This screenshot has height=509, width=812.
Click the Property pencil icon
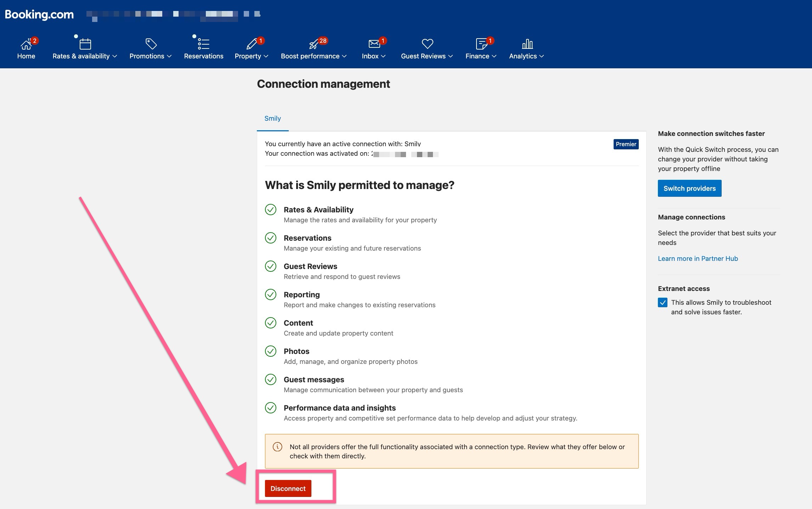coord(252,44)
